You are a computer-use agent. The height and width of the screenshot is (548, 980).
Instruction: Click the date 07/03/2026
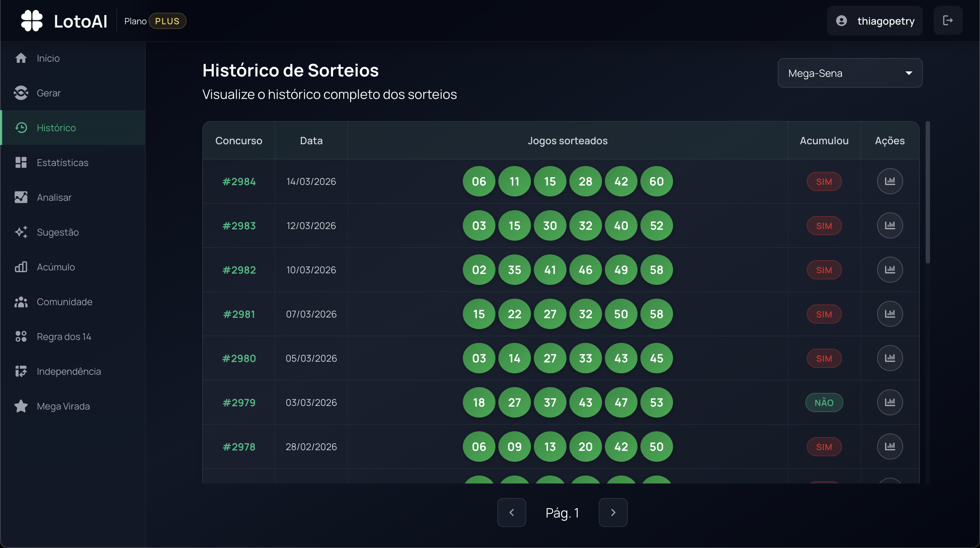pyautogui.click(x=311, y=314)
